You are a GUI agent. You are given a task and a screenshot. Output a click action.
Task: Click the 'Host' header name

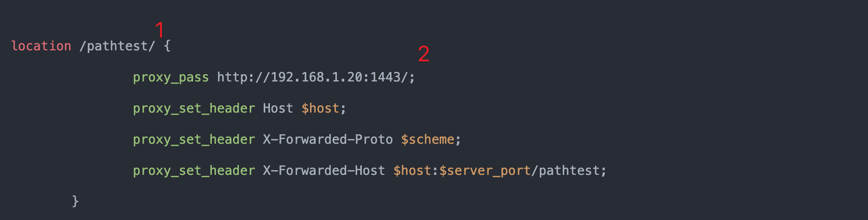pos(278,108)
